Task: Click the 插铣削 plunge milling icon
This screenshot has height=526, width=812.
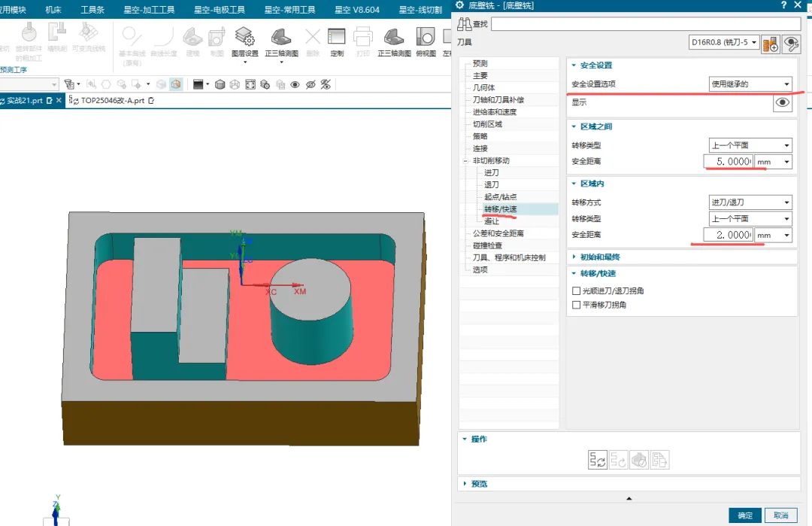Action: click(x=57, y=32)
